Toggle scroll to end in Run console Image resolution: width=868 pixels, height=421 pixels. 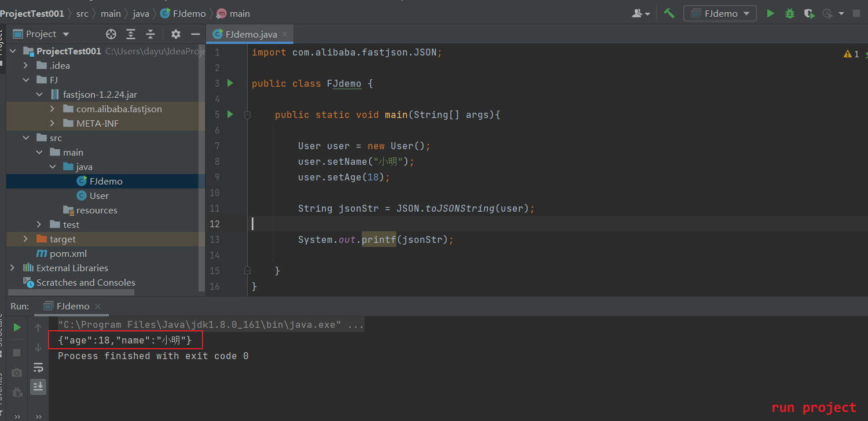[x=38, y=386]
